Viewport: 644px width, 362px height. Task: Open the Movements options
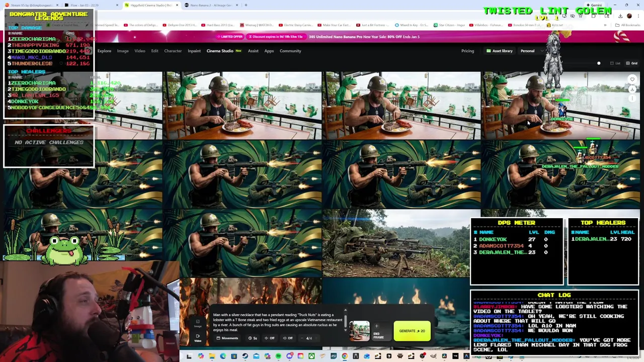227,338
